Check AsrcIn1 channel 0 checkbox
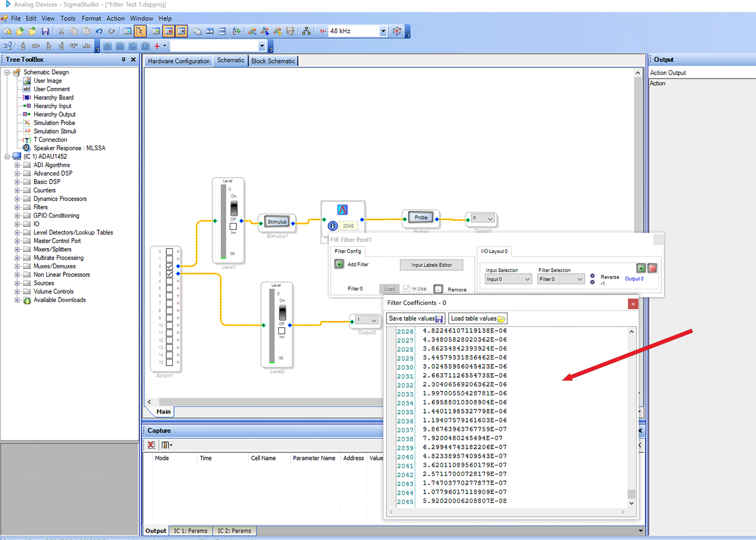Screen dimensions: 756x540 169,252
